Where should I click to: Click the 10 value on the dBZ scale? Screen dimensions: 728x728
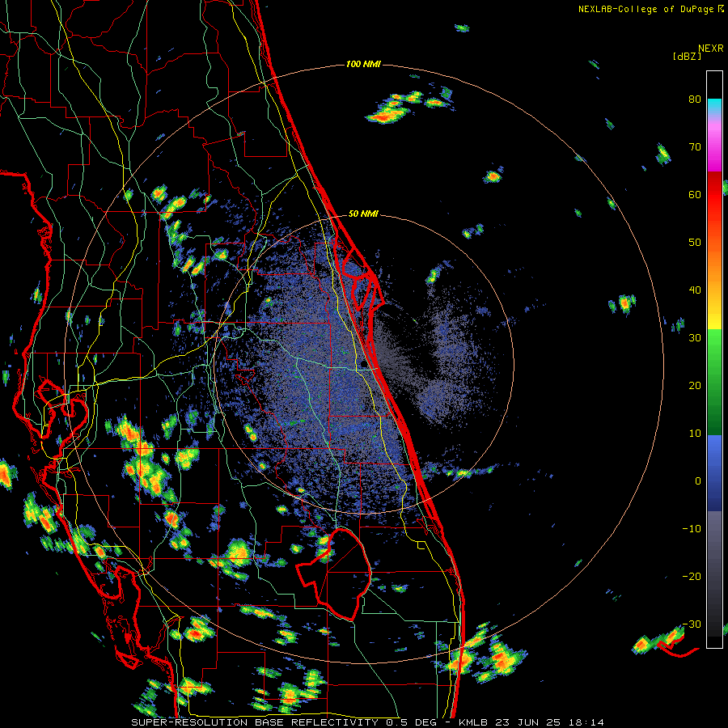point(695,434)
